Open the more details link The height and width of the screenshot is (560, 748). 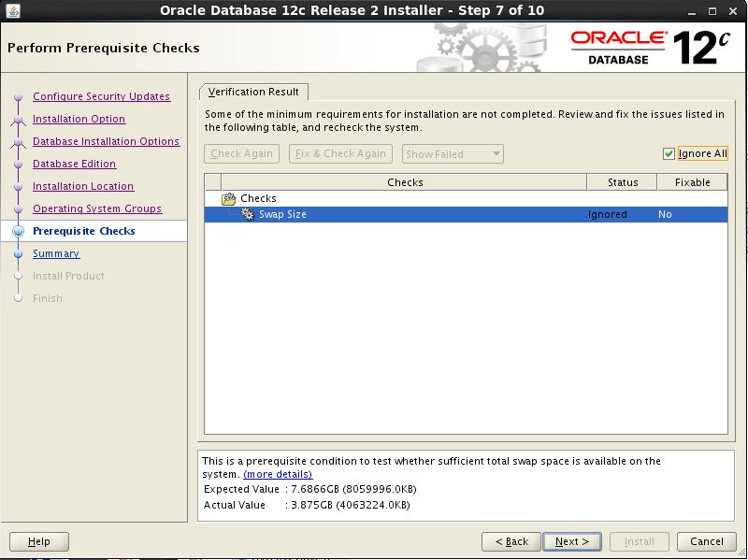pyautogui.click(x=278, y=474)
